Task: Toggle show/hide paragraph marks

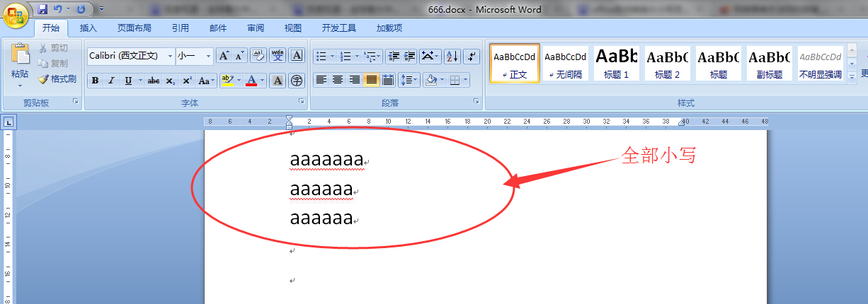Action: [x=472, y=56]
